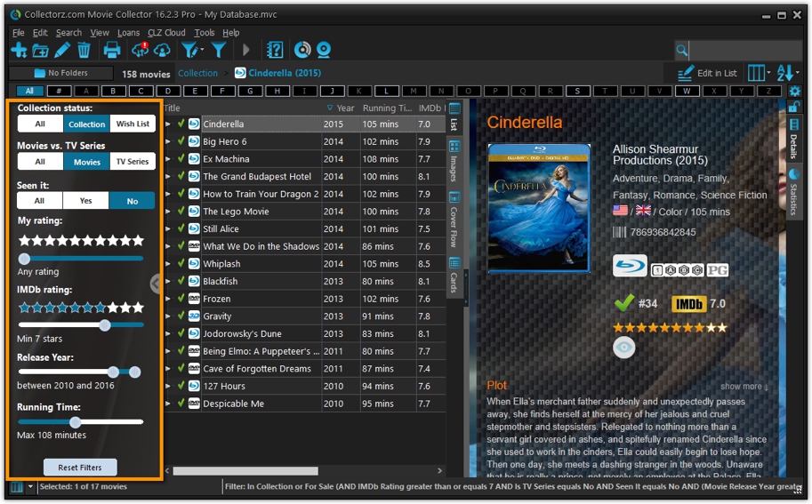The width and height of the screenshot is (812, 504).
Task: Click the CLZ Cloud upload icon
Action: 163,51
